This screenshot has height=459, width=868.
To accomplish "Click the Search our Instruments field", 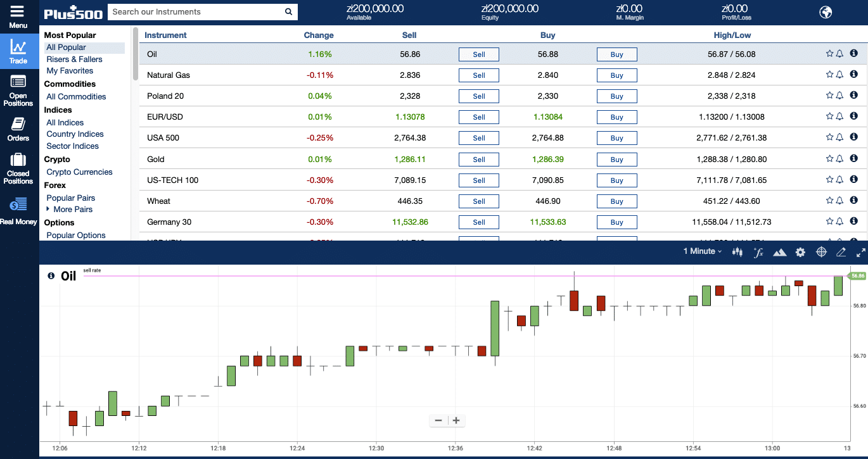I will click(195, 11).
